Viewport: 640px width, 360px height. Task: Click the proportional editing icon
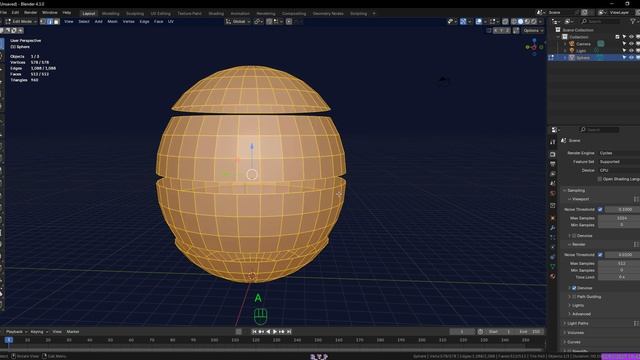pos(289,21)
